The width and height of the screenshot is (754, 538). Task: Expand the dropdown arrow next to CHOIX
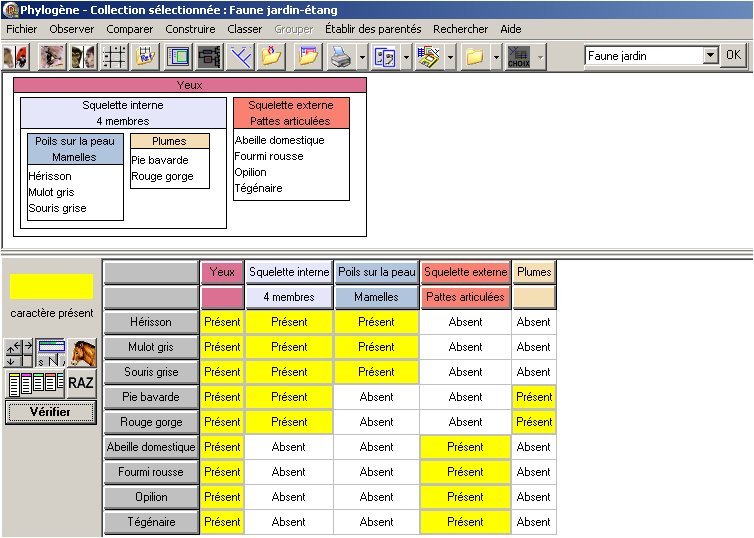point(540,57)
